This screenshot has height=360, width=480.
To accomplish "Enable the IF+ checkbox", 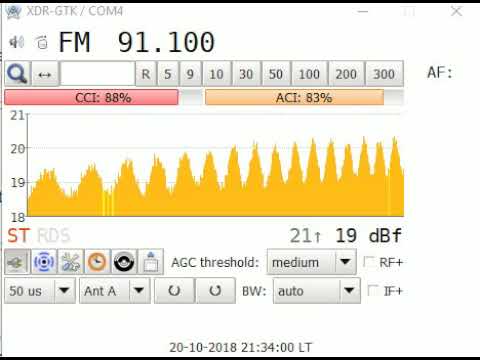I will click(x=373, y=290).
